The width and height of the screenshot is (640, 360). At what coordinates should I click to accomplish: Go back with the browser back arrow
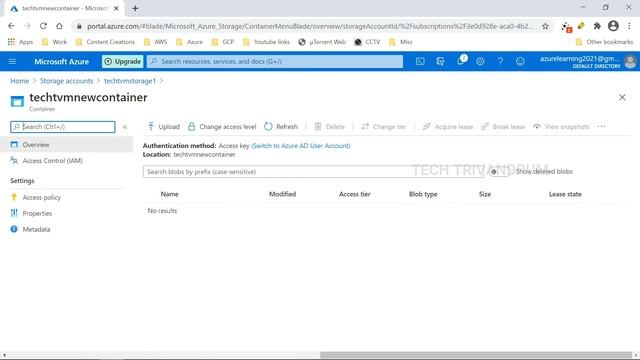click(x=11, y=26)
